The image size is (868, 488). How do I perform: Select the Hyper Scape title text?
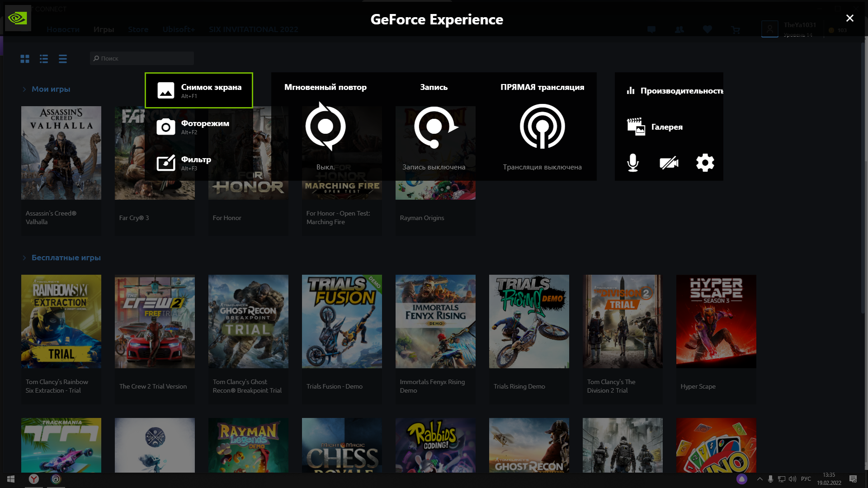698,386
